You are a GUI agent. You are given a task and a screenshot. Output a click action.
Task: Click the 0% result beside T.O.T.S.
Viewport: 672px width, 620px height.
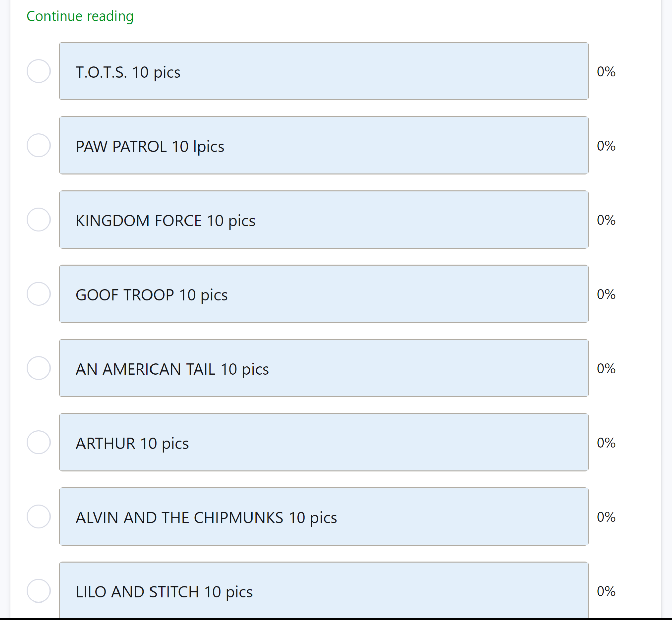coord(606,72)
